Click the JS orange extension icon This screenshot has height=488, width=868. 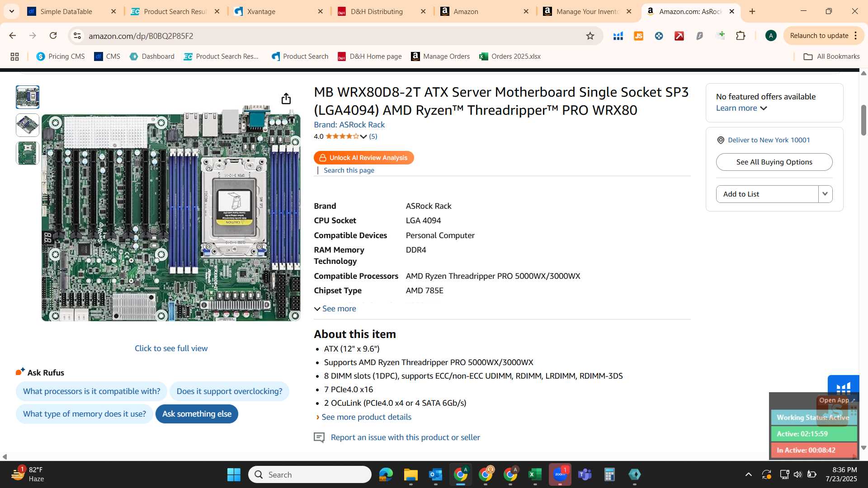tap(638, 36)
